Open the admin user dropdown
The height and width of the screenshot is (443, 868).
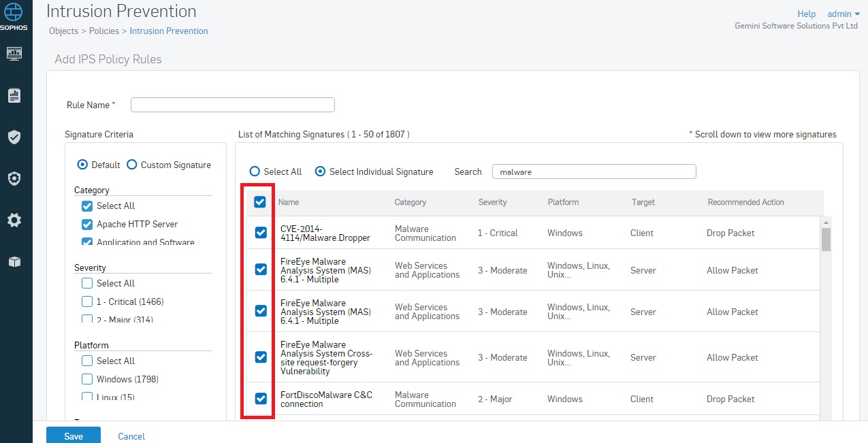click(x=843, y=14)
